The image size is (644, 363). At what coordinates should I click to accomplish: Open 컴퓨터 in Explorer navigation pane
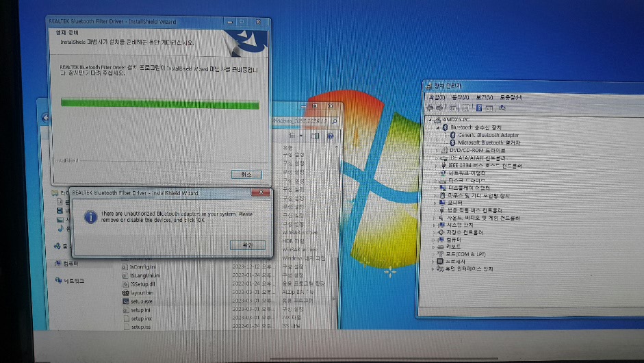click(x=70, y=264)
